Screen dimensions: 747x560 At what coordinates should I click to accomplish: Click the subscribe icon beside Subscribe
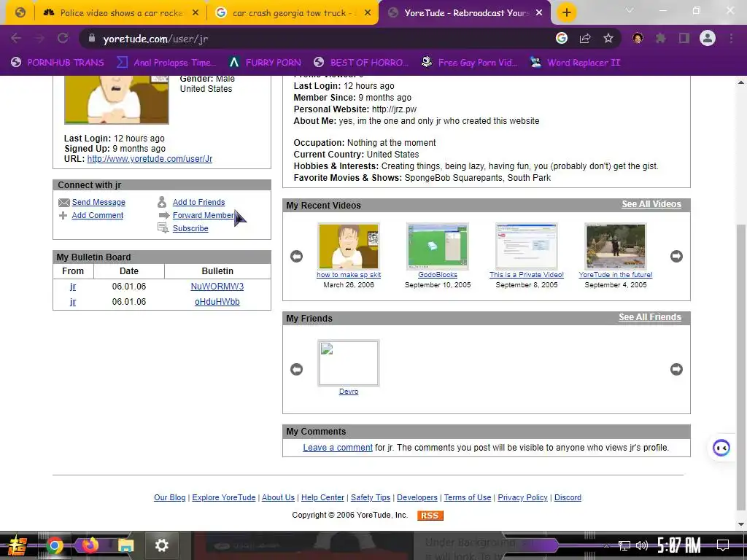tap(163, 228)
